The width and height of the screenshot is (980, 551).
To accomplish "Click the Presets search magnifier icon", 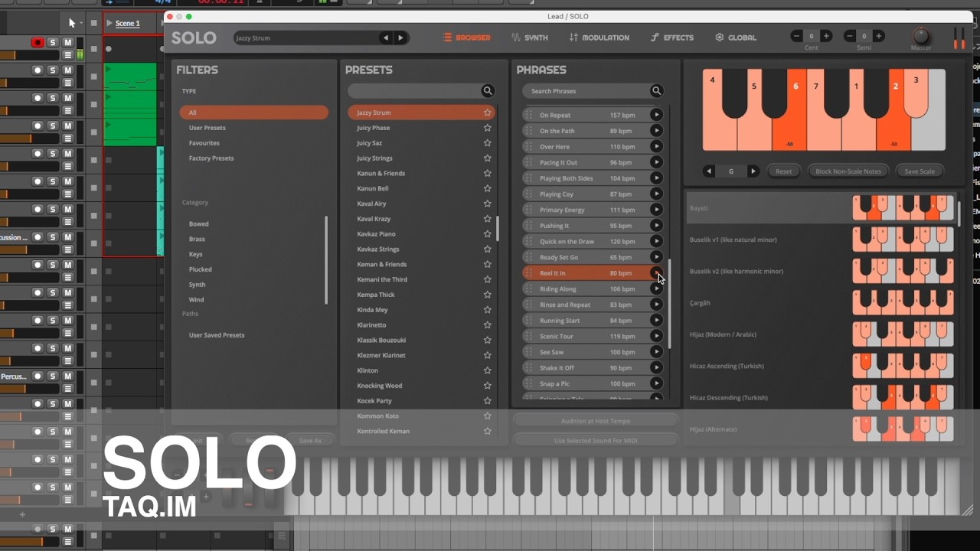I will click(x=488, y=91).
